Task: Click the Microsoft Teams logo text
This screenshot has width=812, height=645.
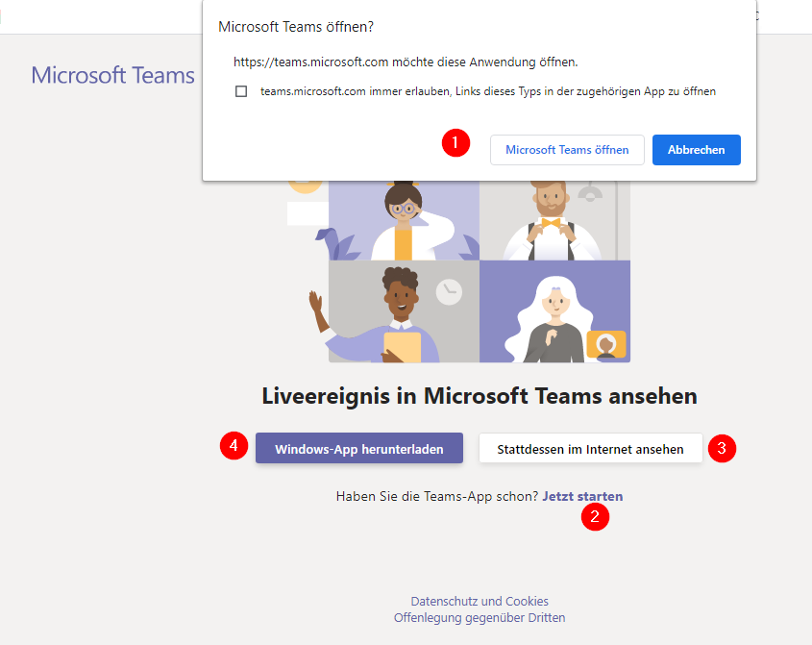Action: 112,75
